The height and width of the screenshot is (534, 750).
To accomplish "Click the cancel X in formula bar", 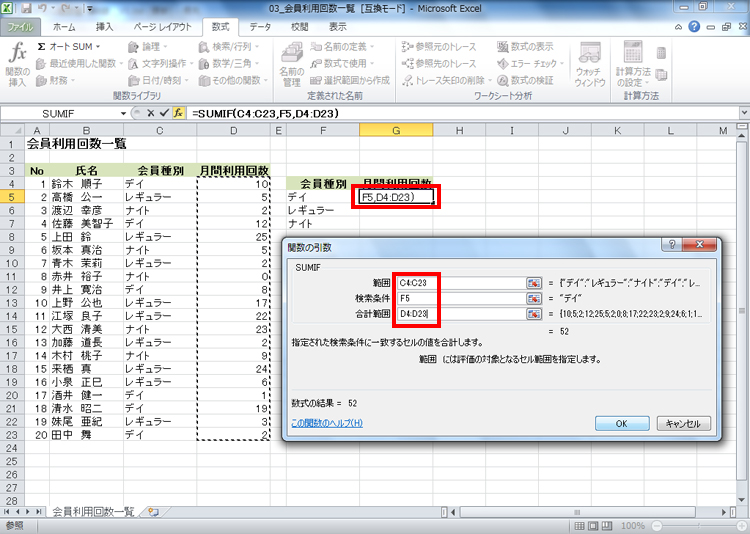I will click(150, 113).
